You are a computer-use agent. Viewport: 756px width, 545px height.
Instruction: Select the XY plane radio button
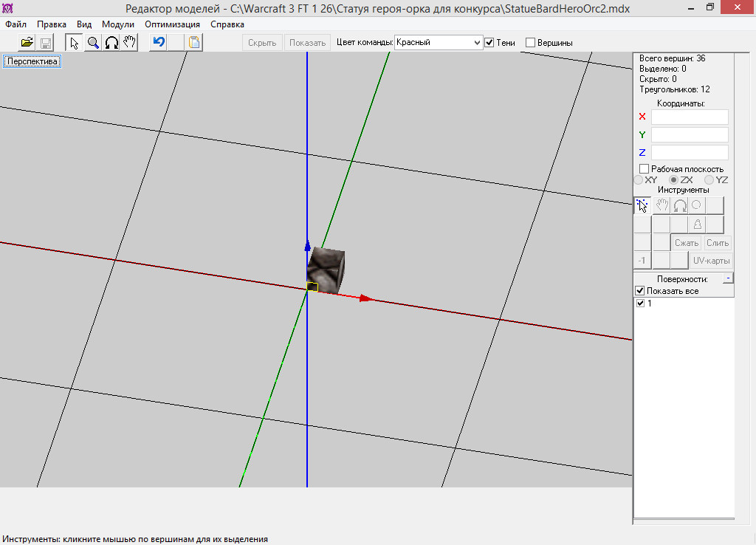639,180
